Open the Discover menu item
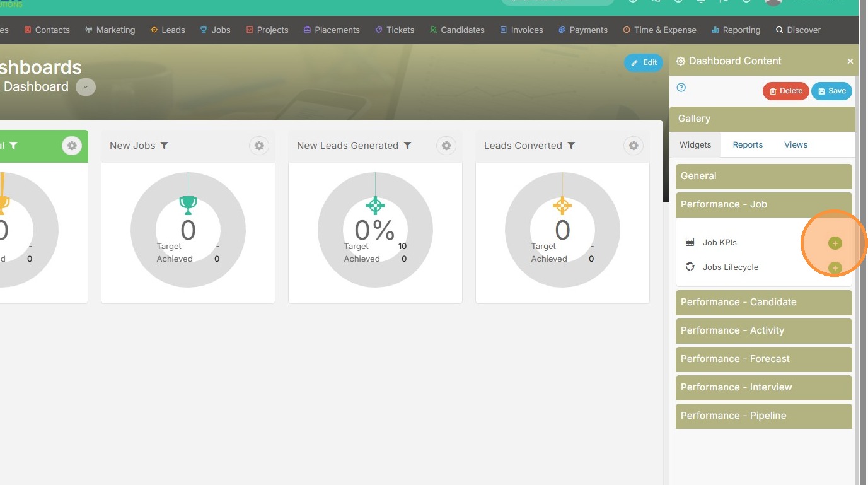The height and width of the screenshot is (485, 868). click(799, 30)
